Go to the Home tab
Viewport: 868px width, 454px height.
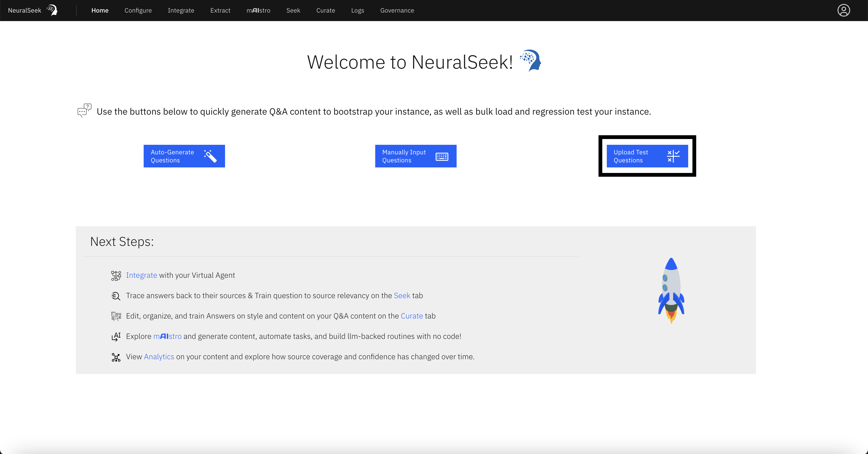(x=100, y=11)
